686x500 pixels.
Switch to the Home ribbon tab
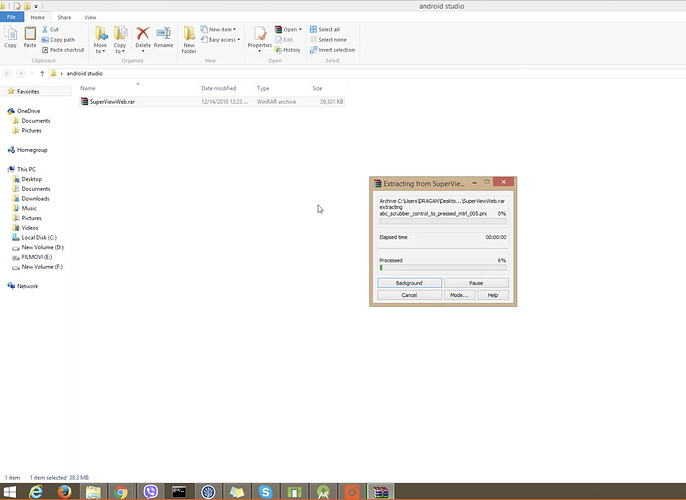38,17
